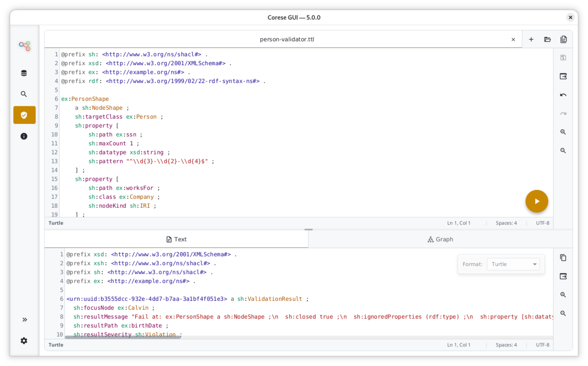Switch to the Graph tab
588x366 pixels.
(440, 239)
